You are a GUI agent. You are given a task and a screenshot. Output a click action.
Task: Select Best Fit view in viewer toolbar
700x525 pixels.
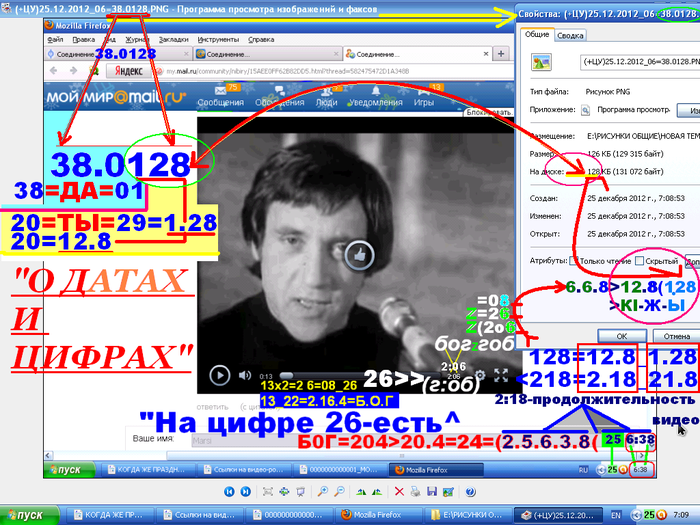(x=268, y=492)
